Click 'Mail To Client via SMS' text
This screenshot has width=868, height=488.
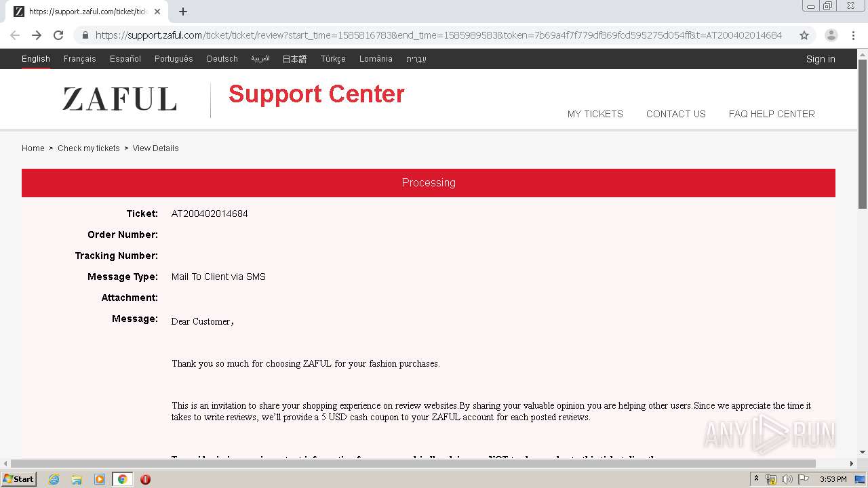tap(218, 277)
